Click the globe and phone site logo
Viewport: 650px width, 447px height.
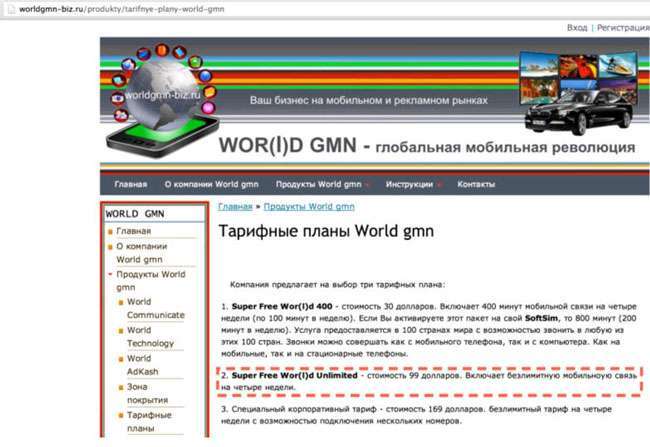pos(162,100)
